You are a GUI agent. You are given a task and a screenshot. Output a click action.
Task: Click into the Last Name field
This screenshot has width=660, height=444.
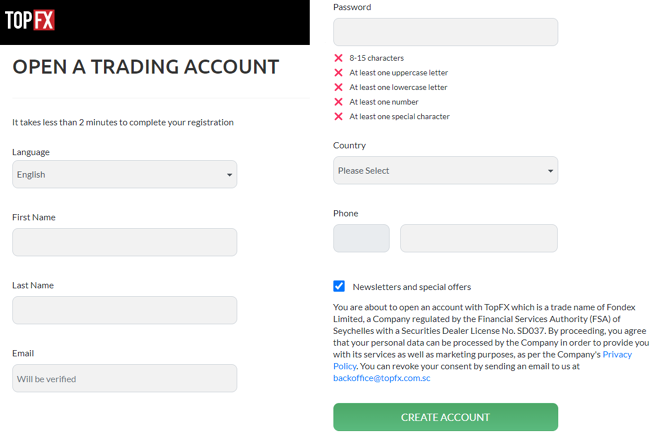124,310
